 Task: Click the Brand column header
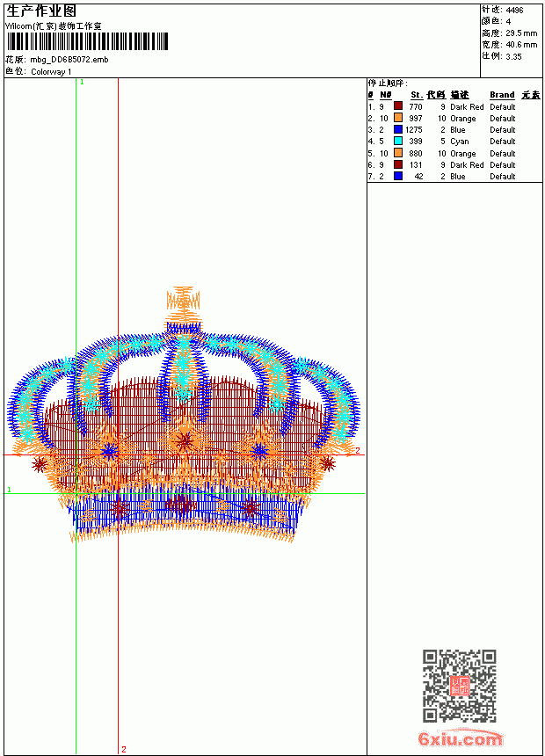click(x=502, y=95)
